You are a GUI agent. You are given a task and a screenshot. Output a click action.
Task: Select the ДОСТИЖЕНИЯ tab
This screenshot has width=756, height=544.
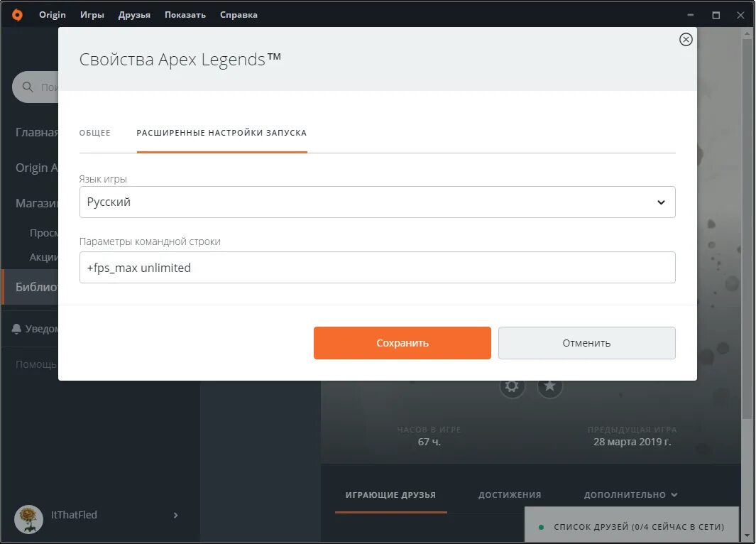pos(508,494)
